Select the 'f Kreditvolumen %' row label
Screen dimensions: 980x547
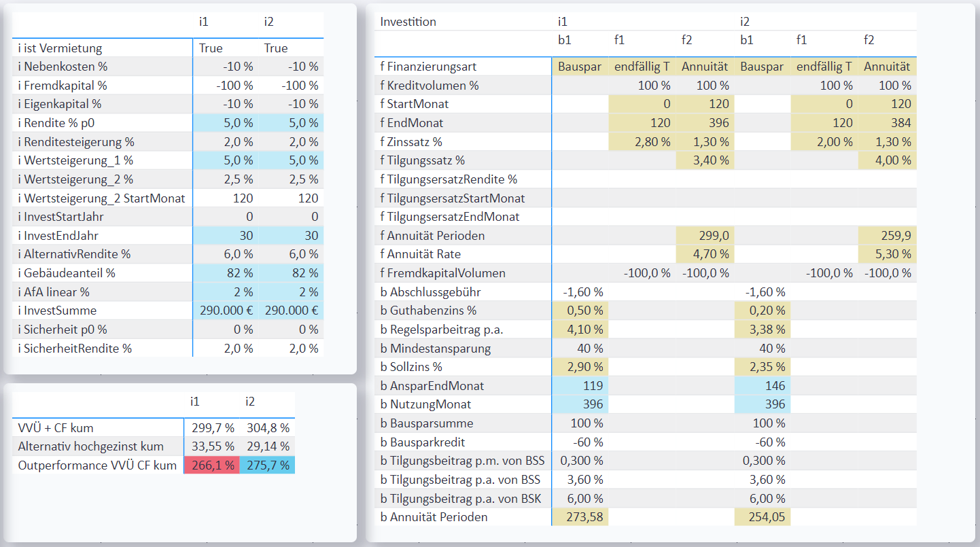tap(429, 86)
